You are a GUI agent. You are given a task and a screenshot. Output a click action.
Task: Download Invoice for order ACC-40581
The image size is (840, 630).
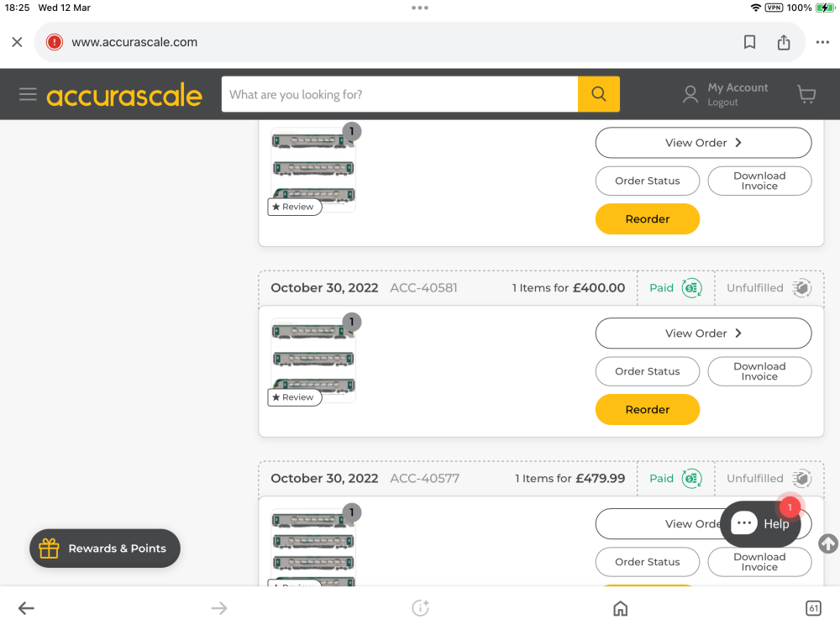[x=759, y=371]
